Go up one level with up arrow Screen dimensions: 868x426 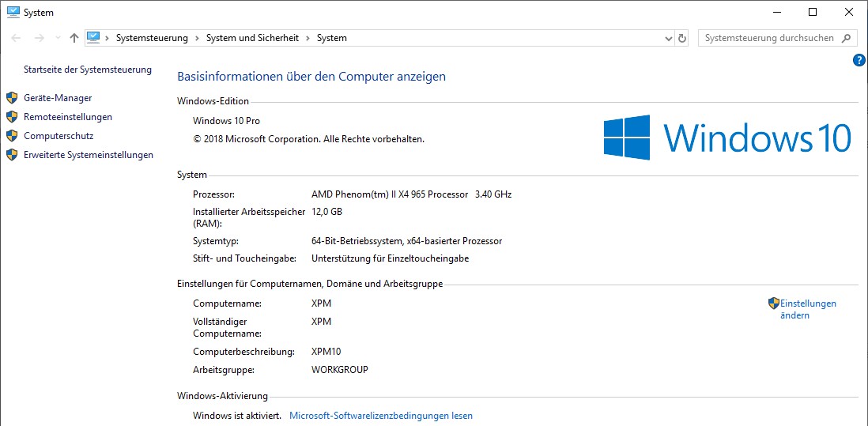tap(74, 38)
